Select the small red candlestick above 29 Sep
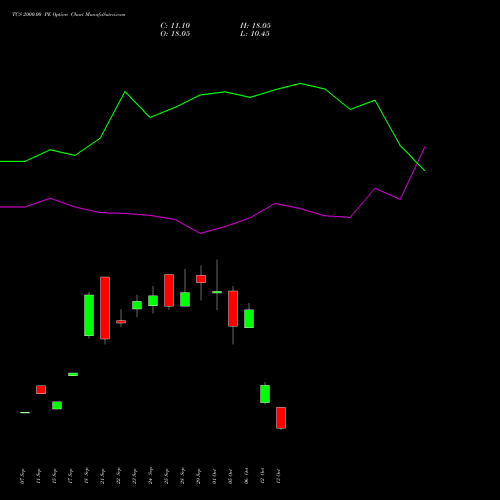Viewport: 500px width, 500px height. (201, 279)
